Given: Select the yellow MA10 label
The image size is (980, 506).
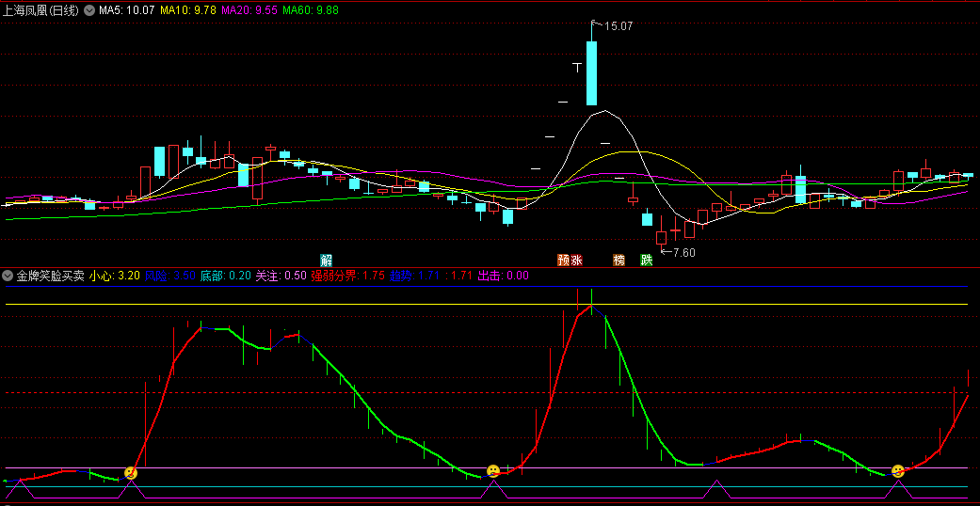Looking at the screenshot, I should pyautogui.click(x=187, y=10).
